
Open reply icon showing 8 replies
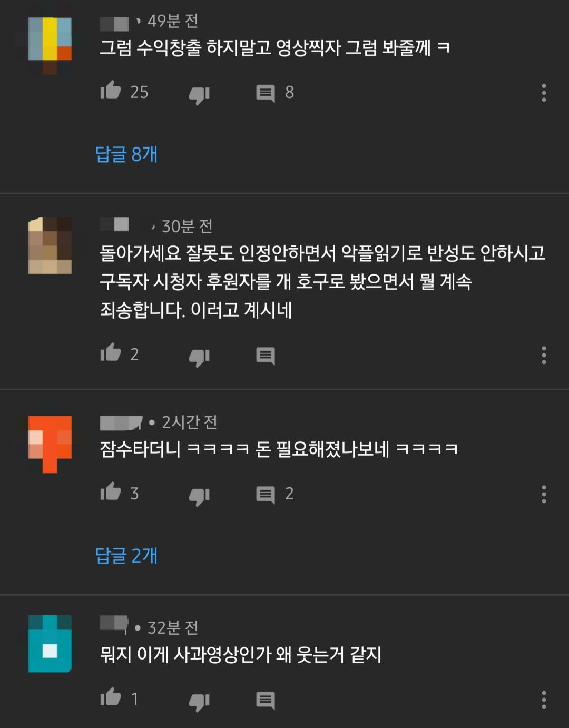[266, 94]
